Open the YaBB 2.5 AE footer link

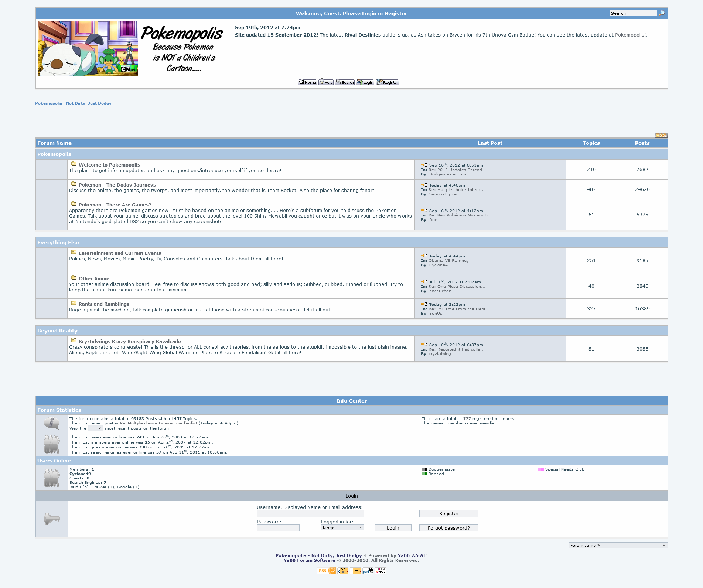412,555
